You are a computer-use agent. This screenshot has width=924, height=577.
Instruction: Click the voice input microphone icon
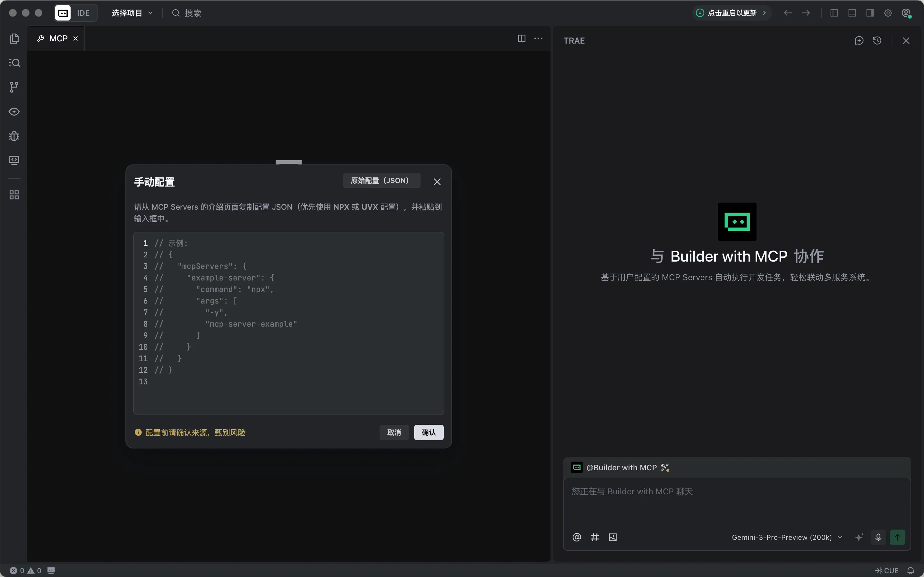tap(878, 537)
